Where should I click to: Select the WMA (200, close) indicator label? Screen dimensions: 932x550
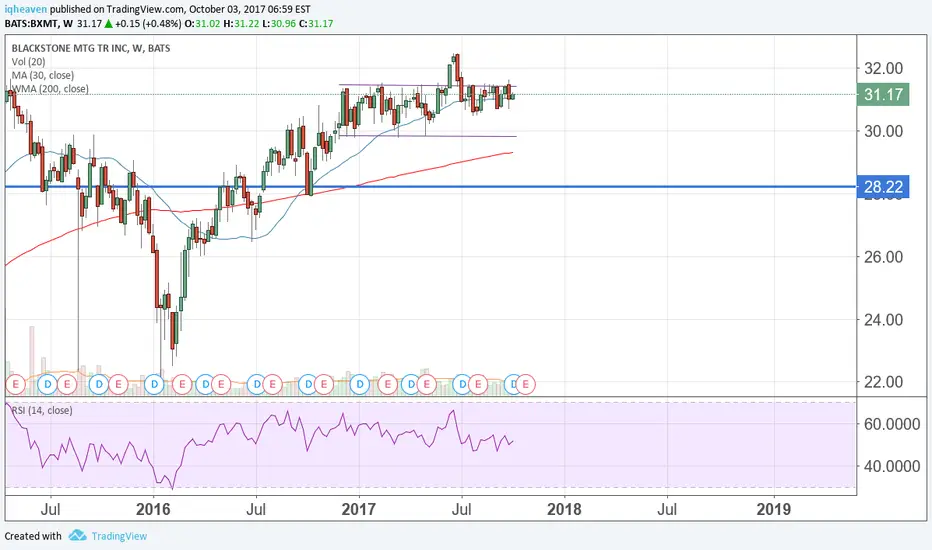[x=51, y=89]
